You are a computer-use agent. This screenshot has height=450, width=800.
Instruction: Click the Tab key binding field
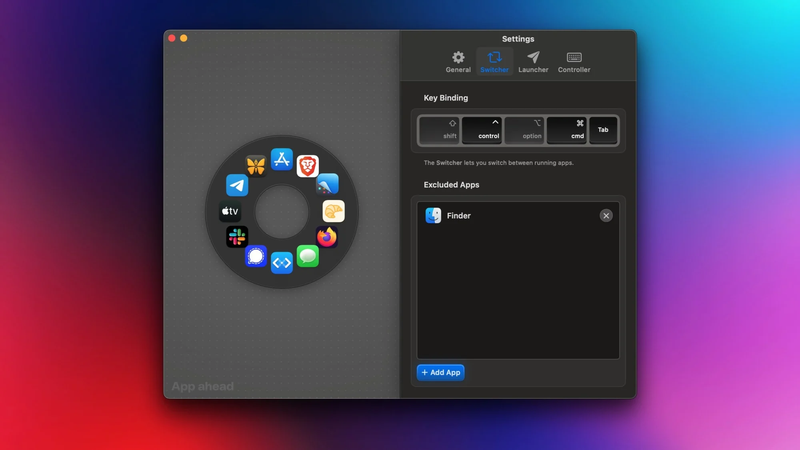pos(603,130)
